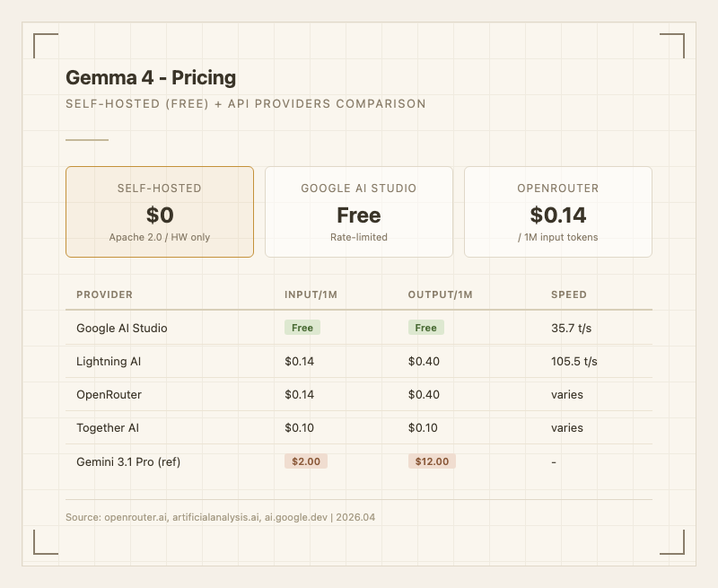Image resolution: width=718 pixels, height=588 pixels.
Task: Click the OUTPUT/1M column header
Action: 440,294
